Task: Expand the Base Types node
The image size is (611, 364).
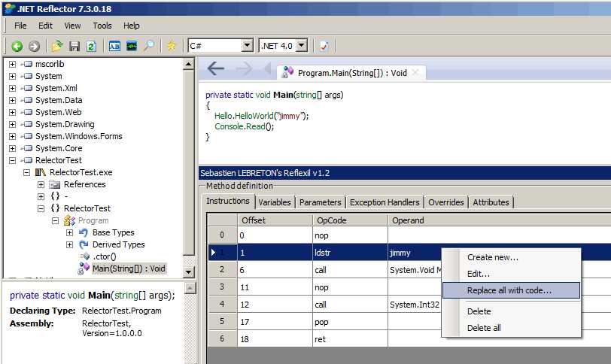Action: [69, 233]
